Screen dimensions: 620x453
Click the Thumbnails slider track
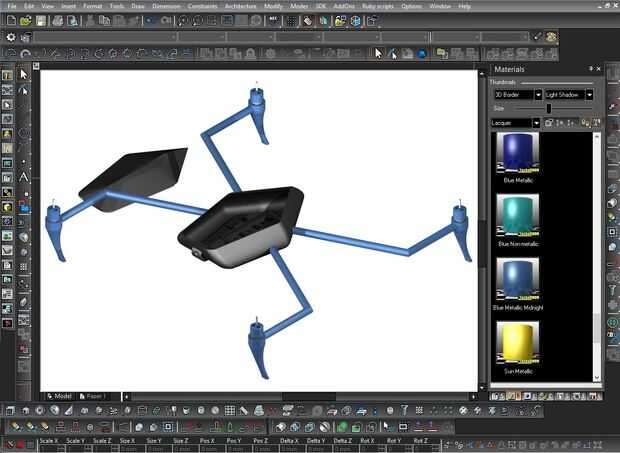tap(557, 83)
